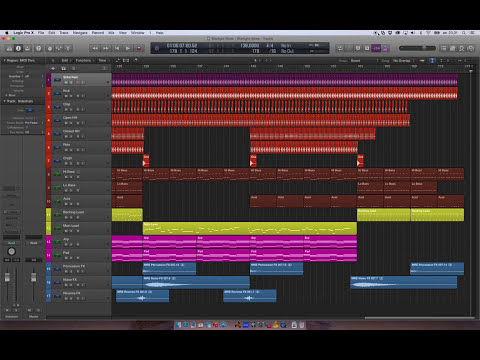Toggle the blue-highlighted zoom button in the tracks bar
Image resolution: width=480 pixels, height=360 pixels.
click(432, 60)
